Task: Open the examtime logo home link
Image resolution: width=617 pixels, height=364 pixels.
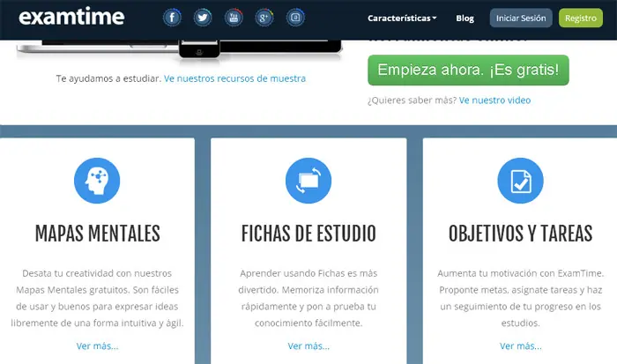Action: [x=71, y=17]
